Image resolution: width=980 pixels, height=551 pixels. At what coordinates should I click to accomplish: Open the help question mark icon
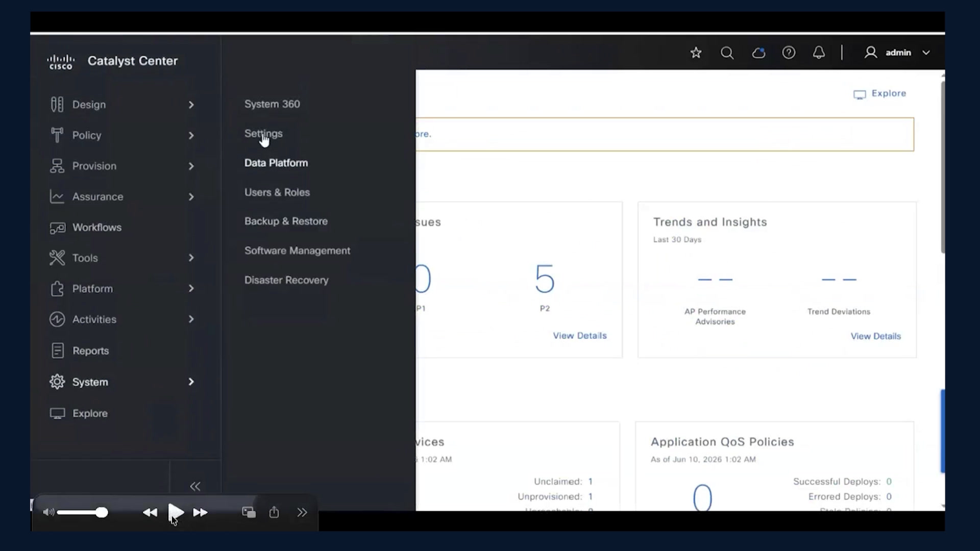tap(789, 53)
